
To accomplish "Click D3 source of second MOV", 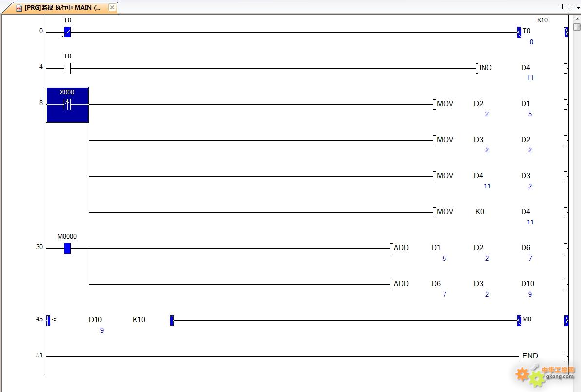I will coord(478,140).
